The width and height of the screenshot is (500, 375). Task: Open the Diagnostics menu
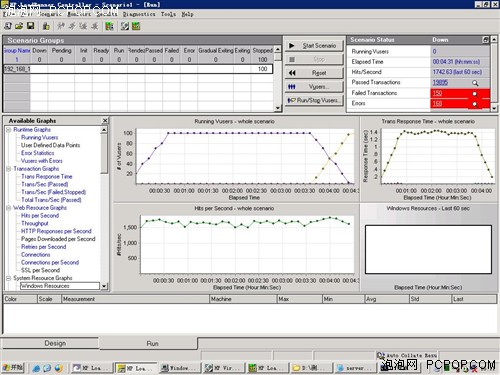tap(139, 14)
